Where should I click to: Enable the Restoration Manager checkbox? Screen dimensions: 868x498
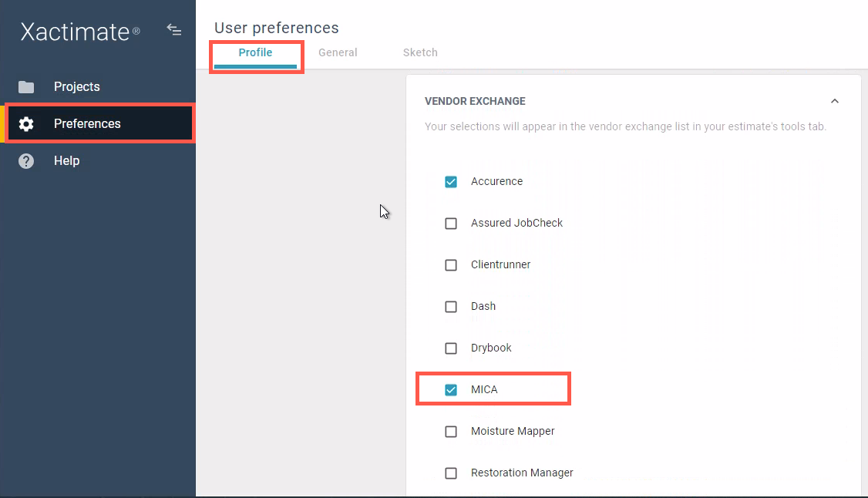[451, 473]
